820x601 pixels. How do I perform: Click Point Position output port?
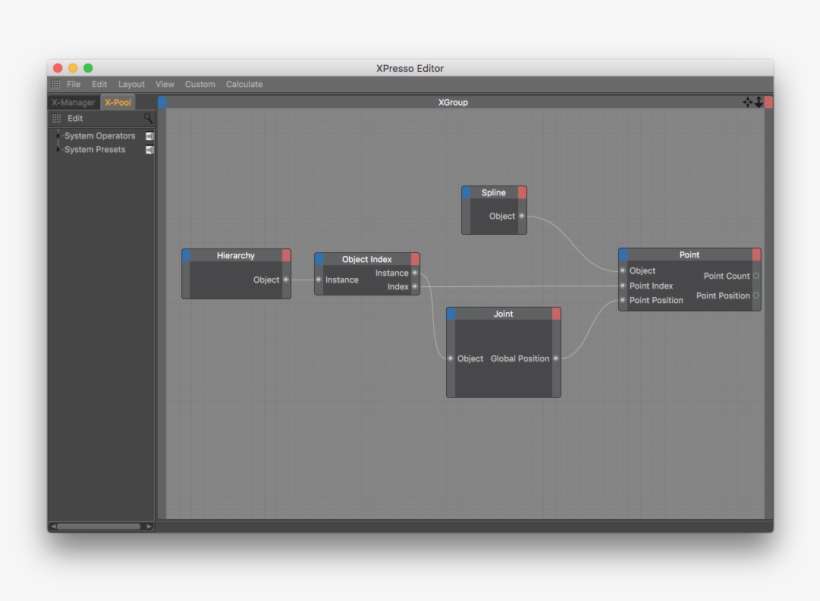coord(756,296)
